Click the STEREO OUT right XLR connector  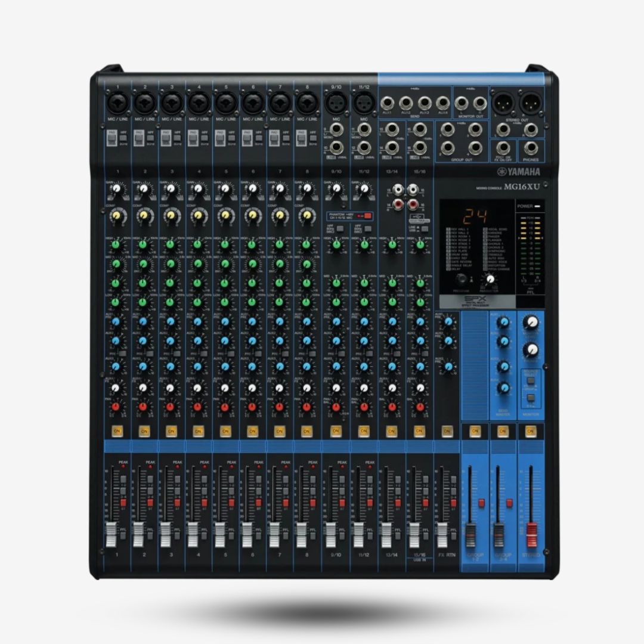[x=530, y=103]
